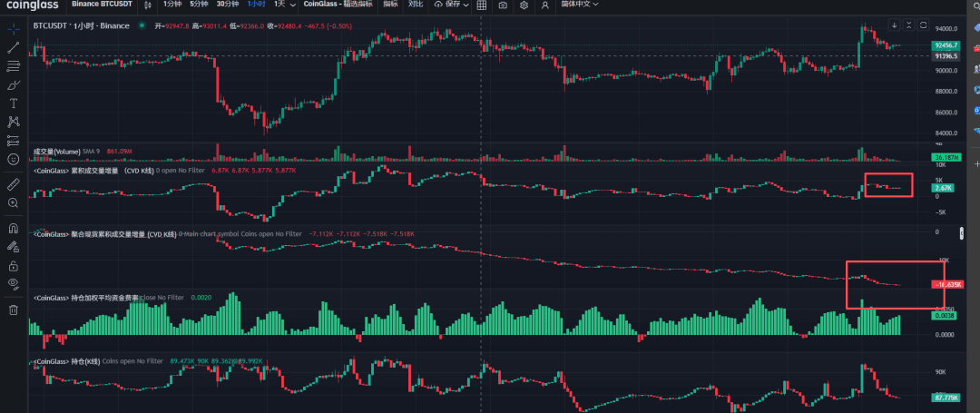Click the 0.0038 funding rate value label

pyautogui.click(x=944, y=316)
